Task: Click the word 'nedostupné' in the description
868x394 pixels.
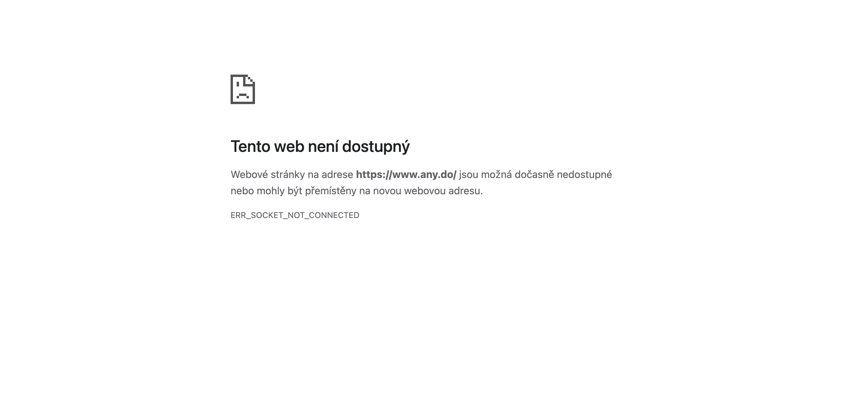Action: 585,175
